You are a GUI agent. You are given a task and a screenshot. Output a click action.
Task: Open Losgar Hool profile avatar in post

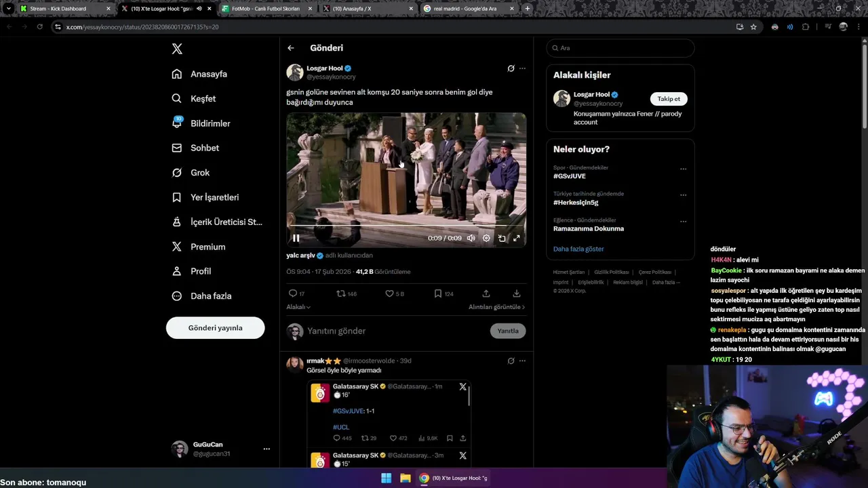(294, 73)
